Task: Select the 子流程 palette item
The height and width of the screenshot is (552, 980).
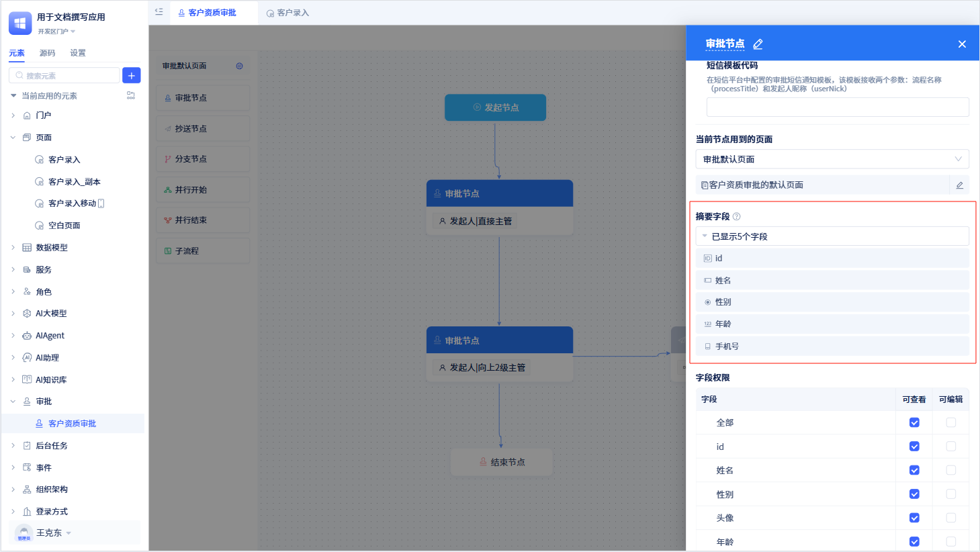Action: click(x=203, y=250)
